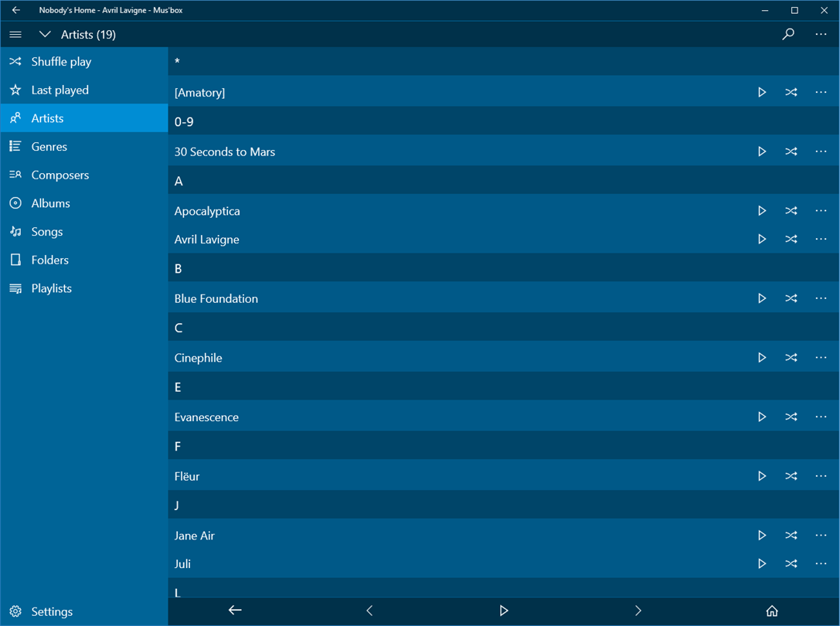Viewport: 840px width, 626px height.
Task: Play the Cinephile artist
Action: pyautogui.click(x=762, y=358)
